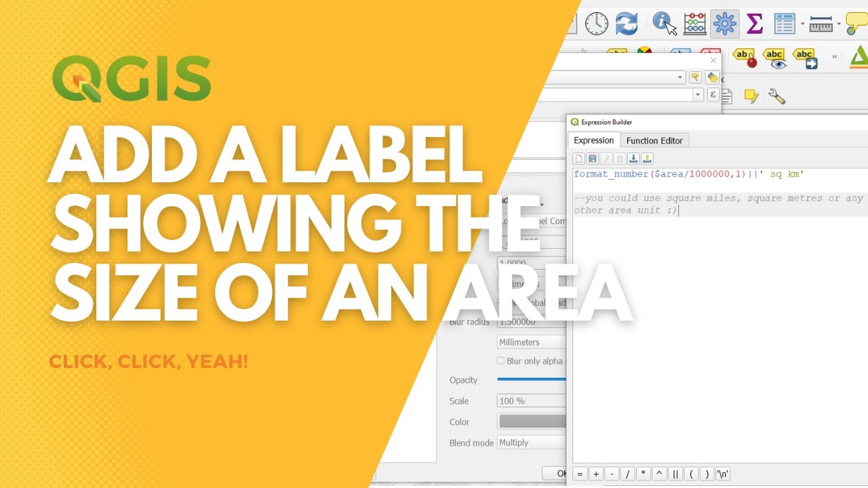Expand the Measure tool dropdown arrow
The width and height of the screenshot is (868, 488).
tap(839, 25)
